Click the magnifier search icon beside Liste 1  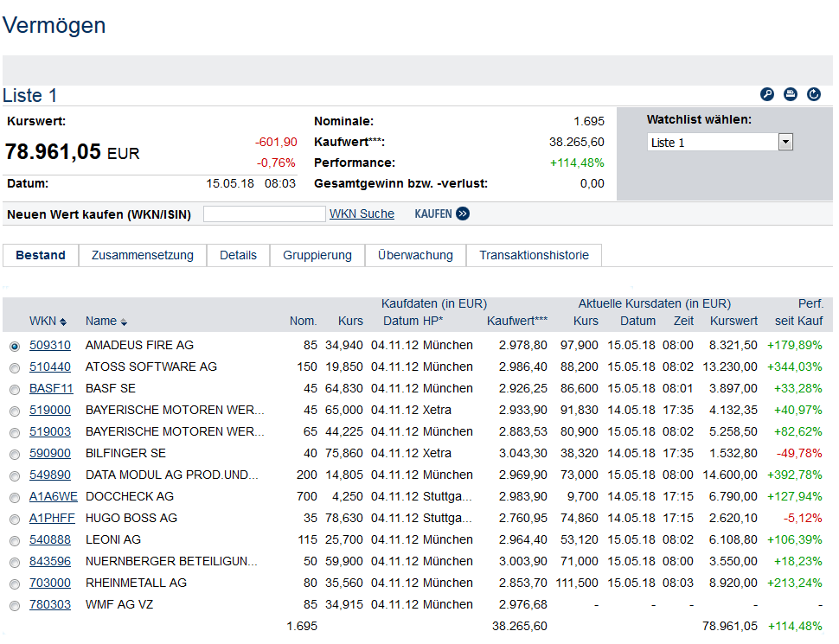(766, 95)
